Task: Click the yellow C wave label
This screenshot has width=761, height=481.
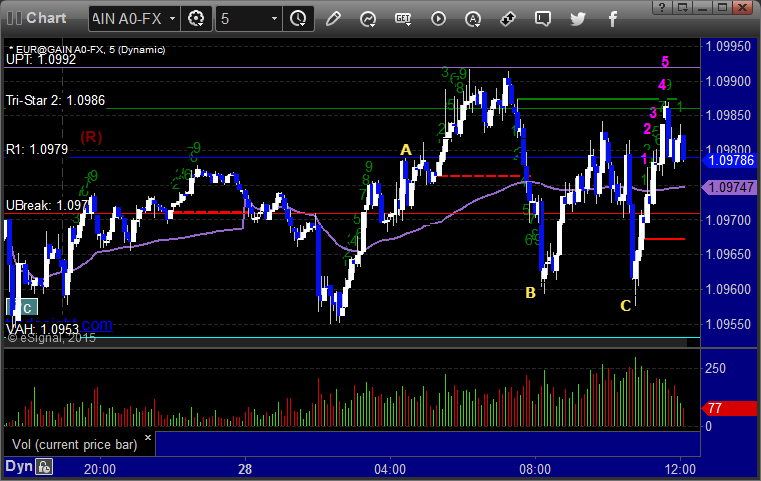Action: pos(626,305)
